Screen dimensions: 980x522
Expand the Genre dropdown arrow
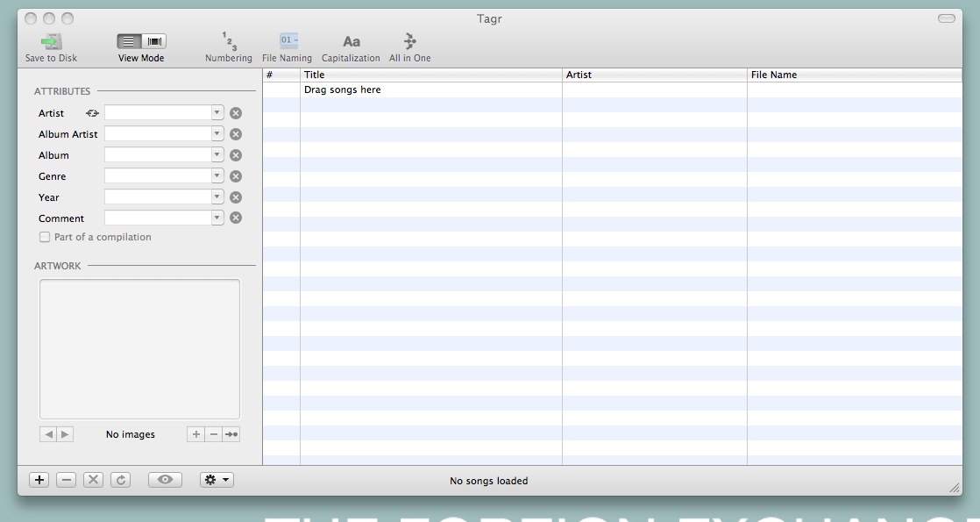(217, 175)
